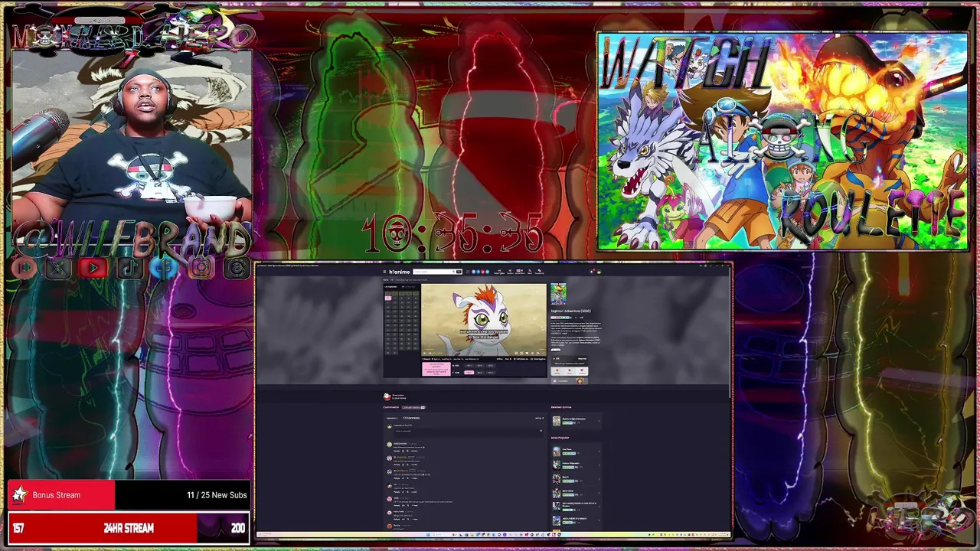Open the Digimon Adventure poster thumbnail
Image resolution: width=980 pixels, height=551 pixels.
558,294
